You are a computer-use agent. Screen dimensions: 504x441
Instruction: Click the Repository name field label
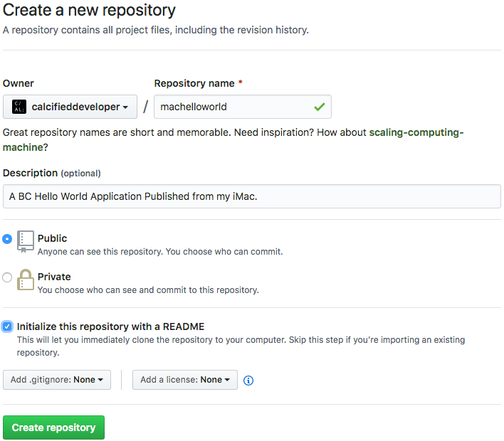(x=194, y=83)
